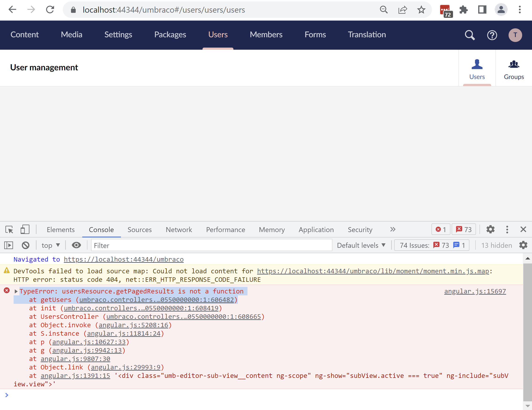
Task: Open the Members section
Action: (266, 35)
